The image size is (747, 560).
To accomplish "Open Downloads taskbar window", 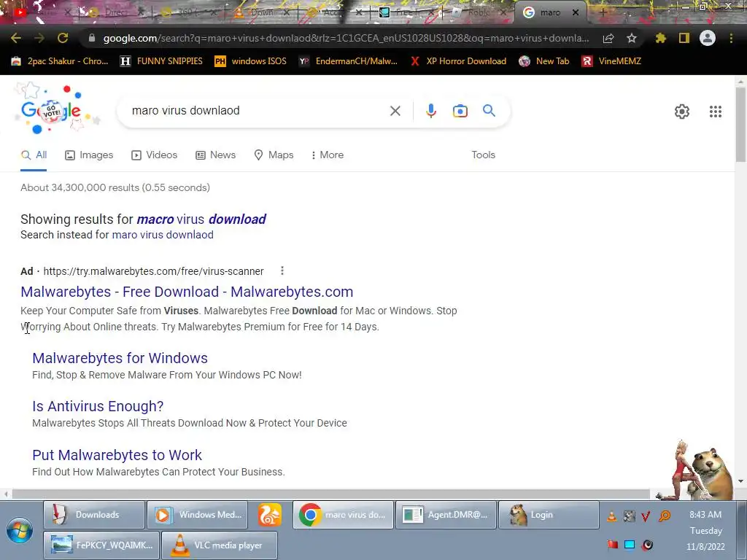I will click(94, 515).
